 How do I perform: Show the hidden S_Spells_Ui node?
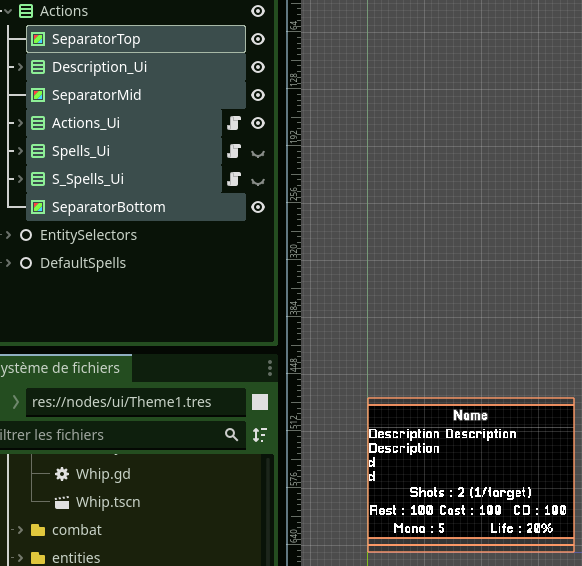click(258, 181)
